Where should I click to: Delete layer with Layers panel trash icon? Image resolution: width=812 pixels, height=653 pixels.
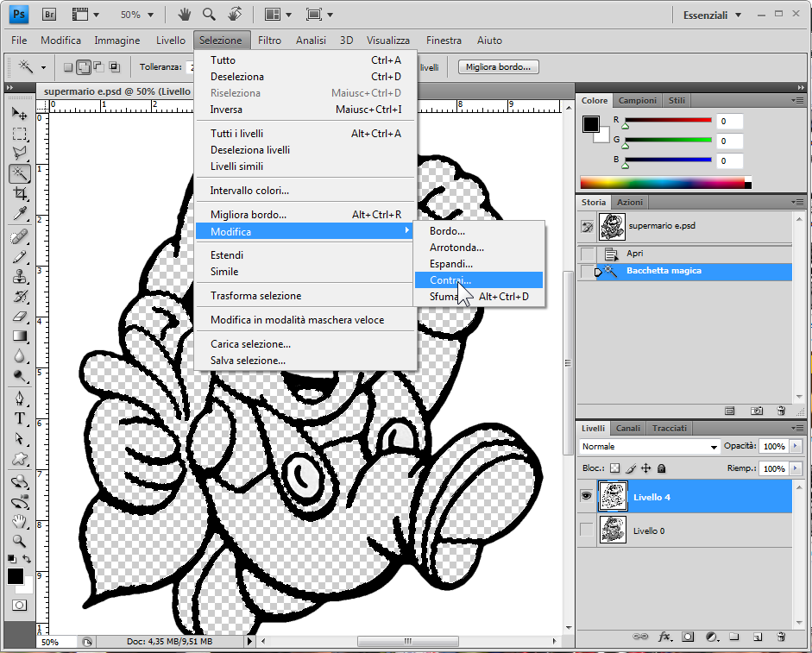(782, 637)
